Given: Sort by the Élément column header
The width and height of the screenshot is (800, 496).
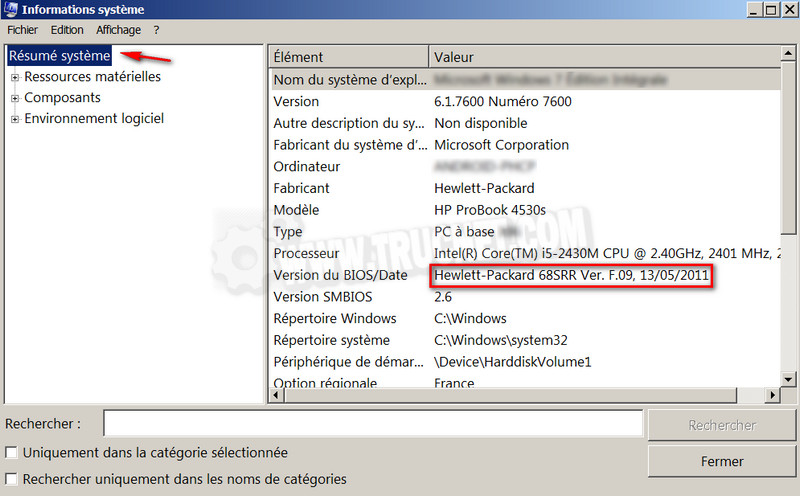Looking at the screenshot, I should (348, 57).
